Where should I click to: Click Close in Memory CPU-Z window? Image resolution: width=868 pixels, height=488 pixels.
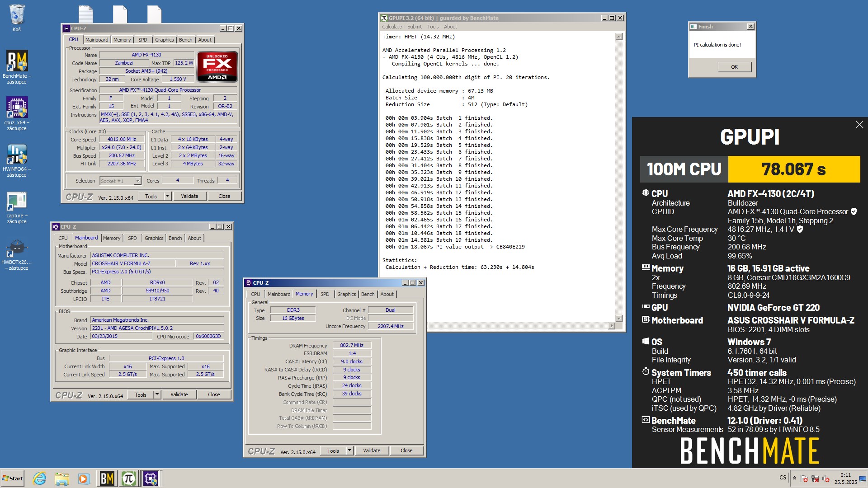[x=406, y=450]
